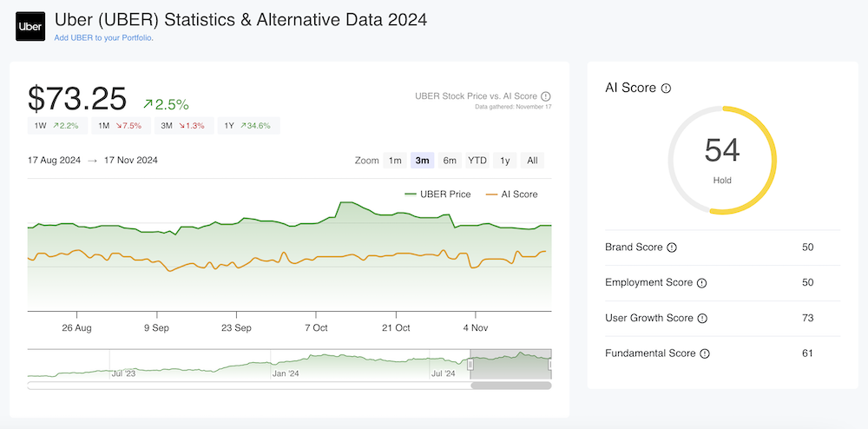Toggle UBER Price series in chart legend

pyautogui.click(x=438, y=195)
